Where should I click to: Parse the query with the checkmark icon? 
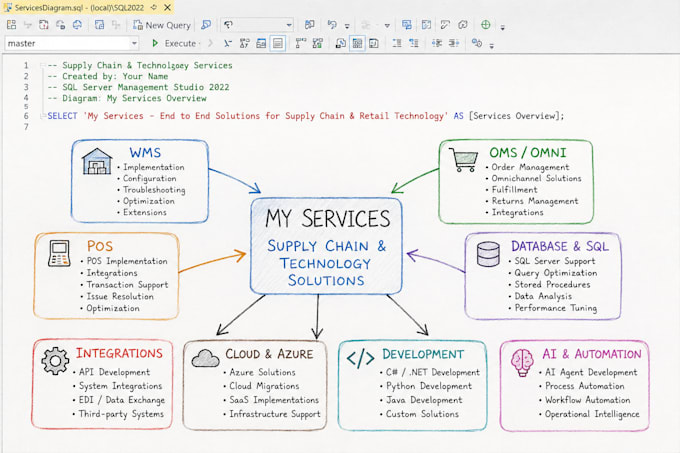[x=228, y=43]
